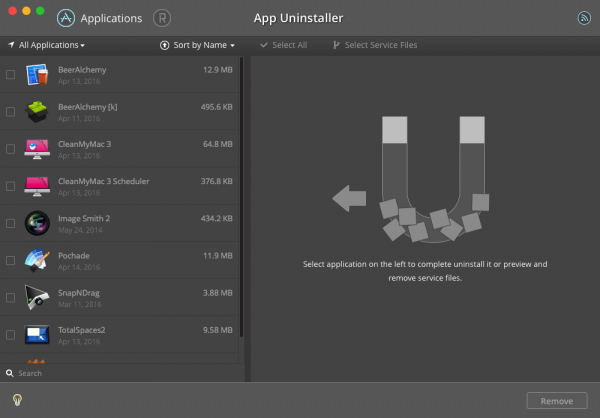
Task: Check the BeerAlchemy checkbox
Action: (x=10, y=74)
